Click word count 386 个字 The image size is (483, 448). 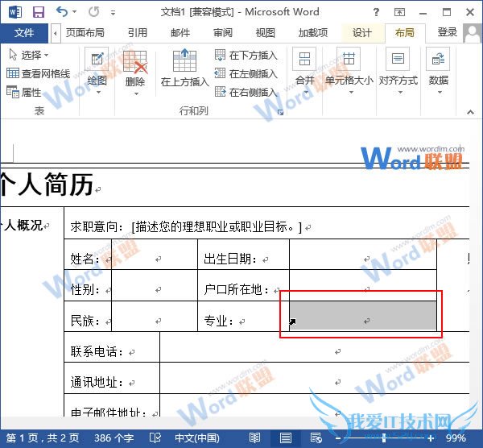click(x=114, y=438)
